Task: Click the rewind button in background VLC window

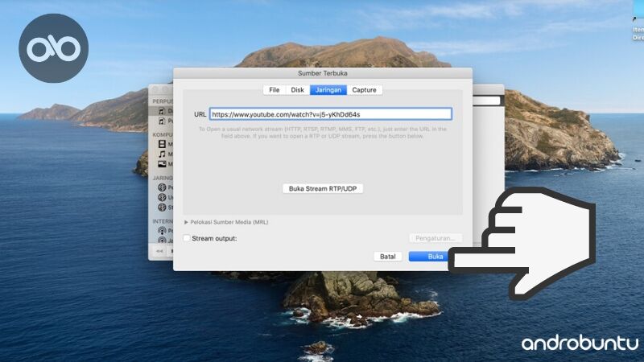Action: pyautogui.click(x=159, y=251)
